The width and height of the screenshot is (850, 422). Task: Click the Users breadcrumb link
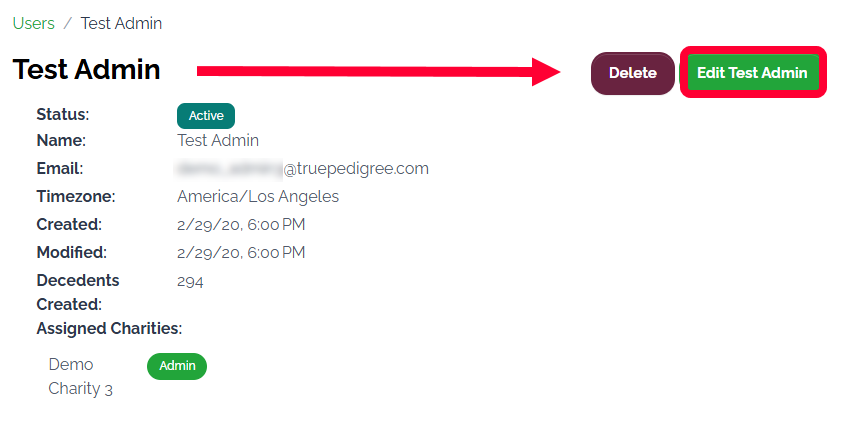pyautogui.click(x=33, y=23)
